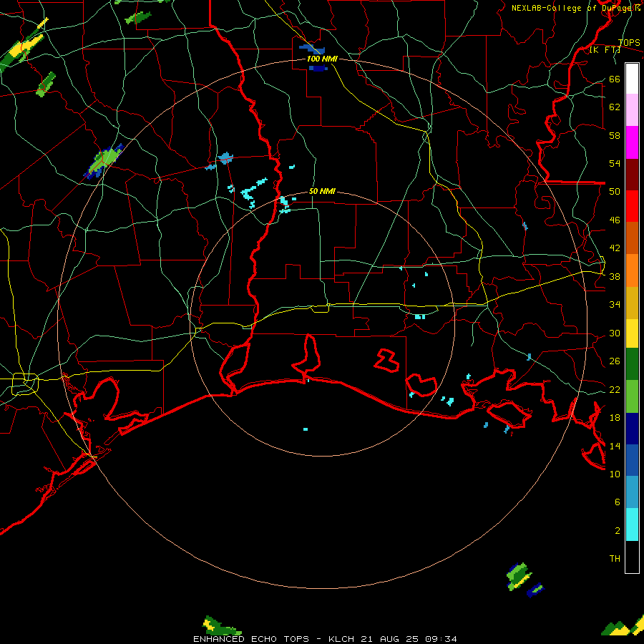
Task: Select the bright red legend color band
Action: pos(632,206)
